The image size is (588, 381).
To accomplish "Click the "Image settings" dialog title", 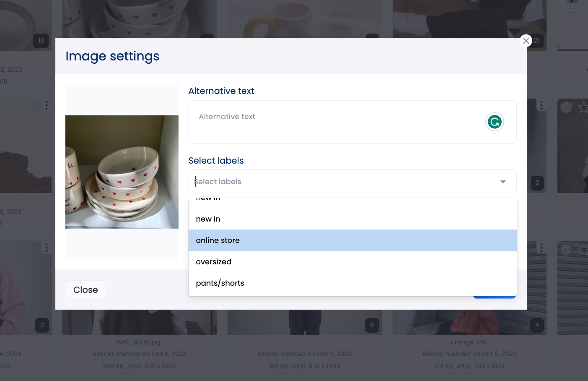I will click(112, 56).
